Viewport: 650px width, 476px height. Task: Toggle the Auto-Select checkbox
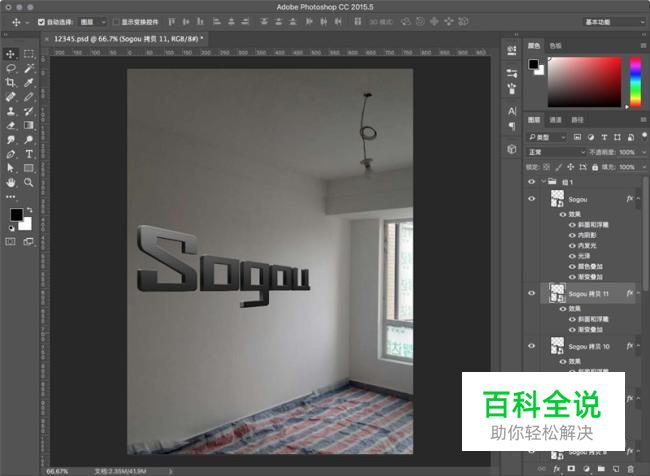(x=41, y=22)
